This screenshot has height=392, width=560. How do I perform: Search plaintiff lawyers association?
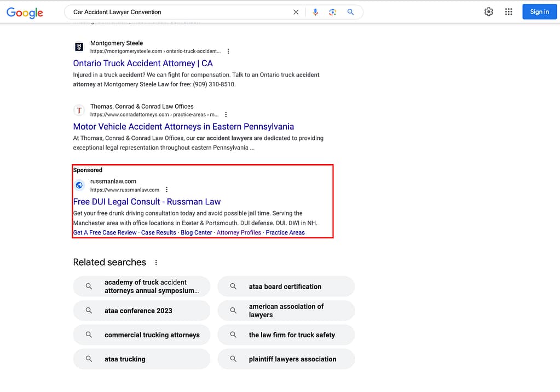coord(286,359)
